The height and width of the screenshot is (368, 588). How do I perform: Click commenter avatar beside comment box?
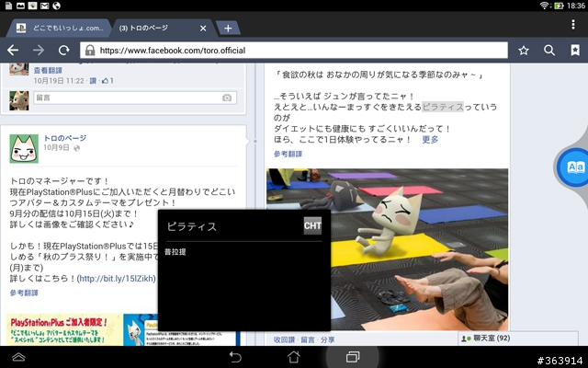(x=18, y=100)
